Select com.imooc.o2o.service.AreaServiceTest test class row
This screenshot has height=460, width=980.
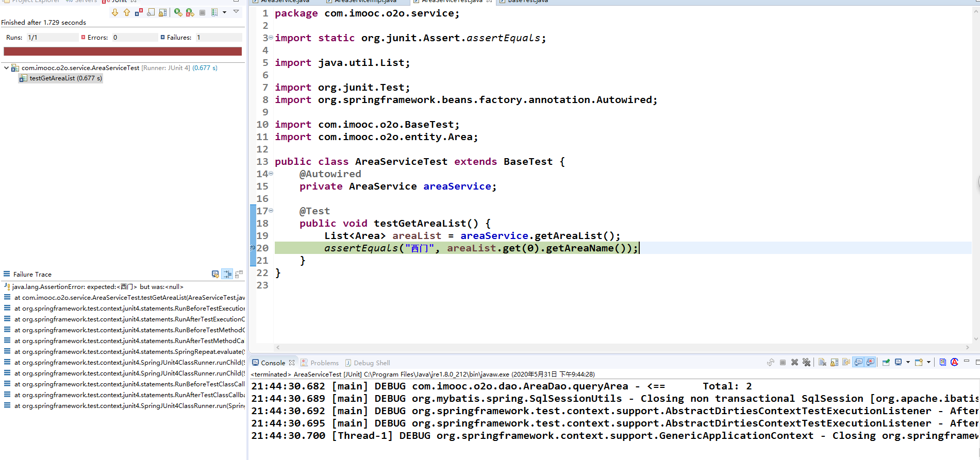click(x=120, y=67)
